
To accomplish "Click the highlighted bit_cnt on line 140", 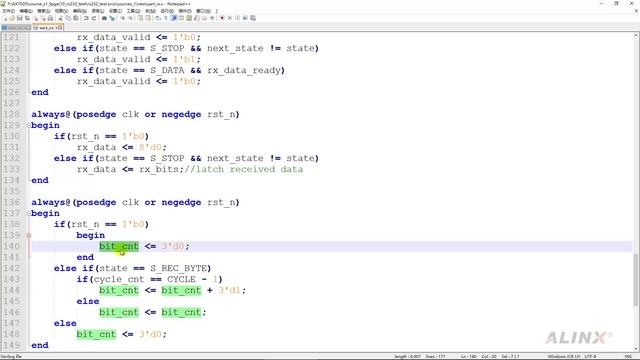I will point(119,246).
